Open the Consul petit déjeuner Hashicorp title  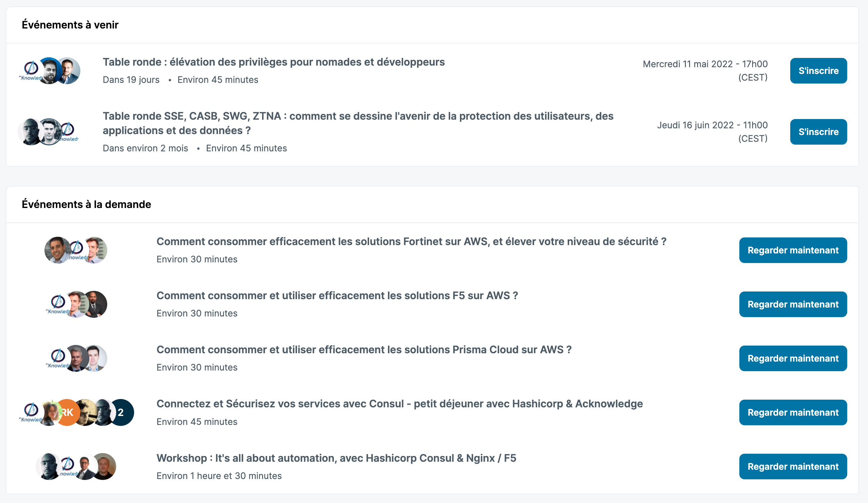coord(399,404)
